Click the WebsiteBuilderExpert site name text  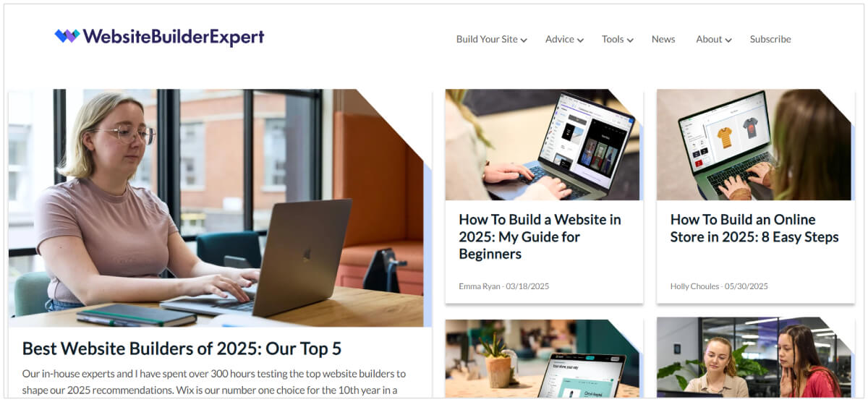point(174,37)
